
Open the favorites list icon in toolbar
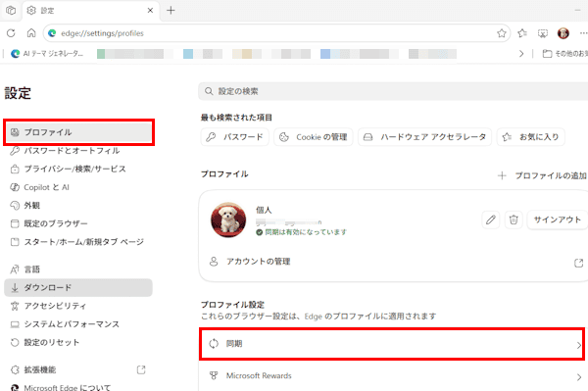(522, 33)
